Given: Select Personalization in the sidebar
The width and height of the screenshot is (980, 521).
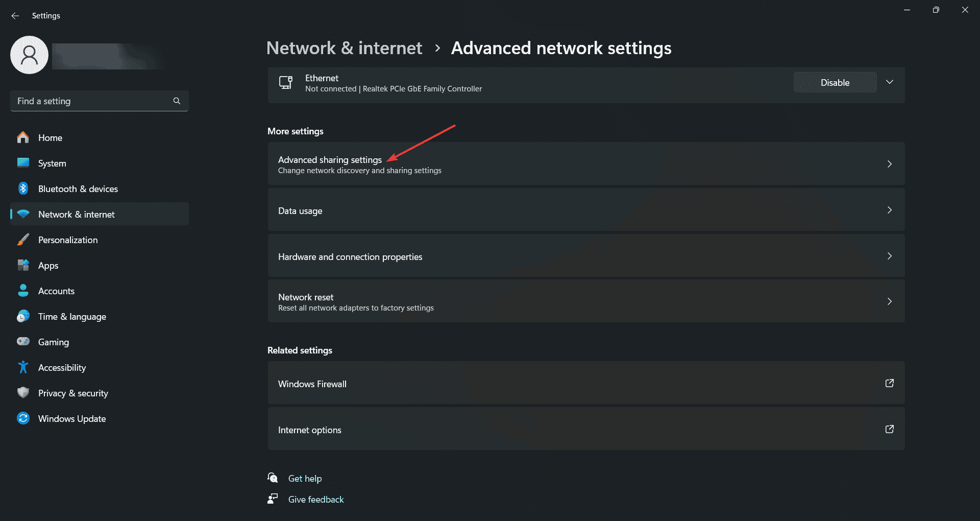Looking at the screenshot, I should (68, 240).
